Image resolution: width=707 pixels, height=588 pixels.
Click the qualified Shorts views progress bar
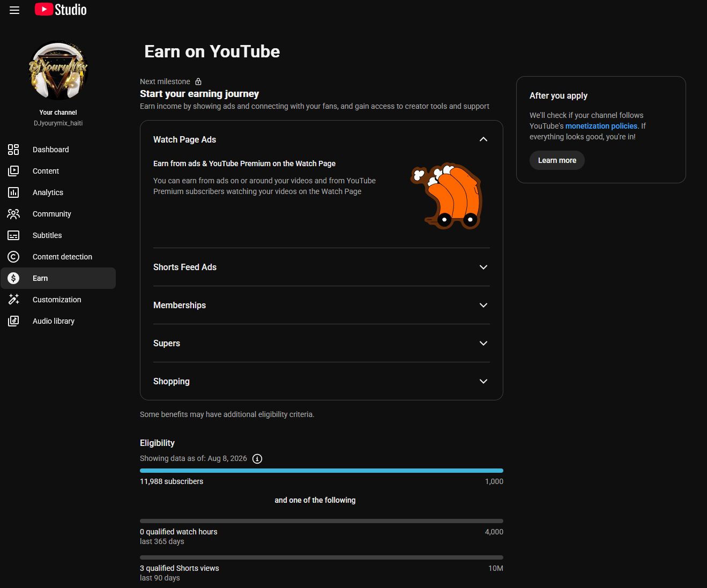click(322, 557)
